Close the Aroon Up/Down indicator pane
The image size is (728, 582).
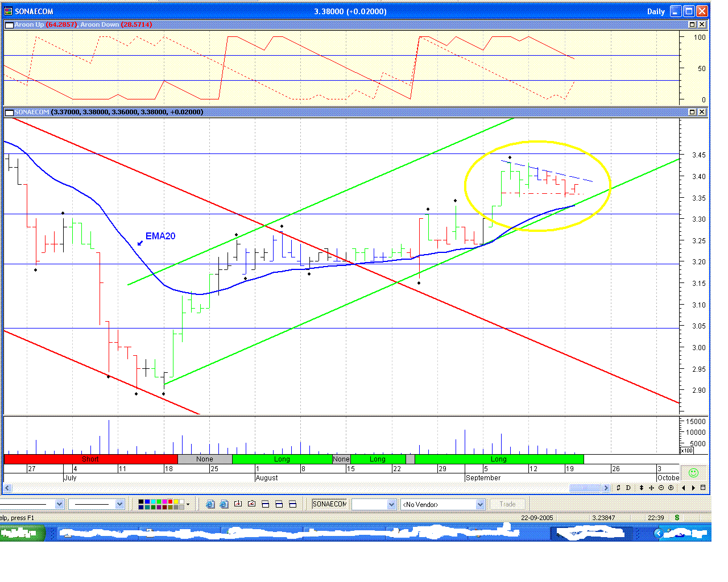tap(702, 24)
